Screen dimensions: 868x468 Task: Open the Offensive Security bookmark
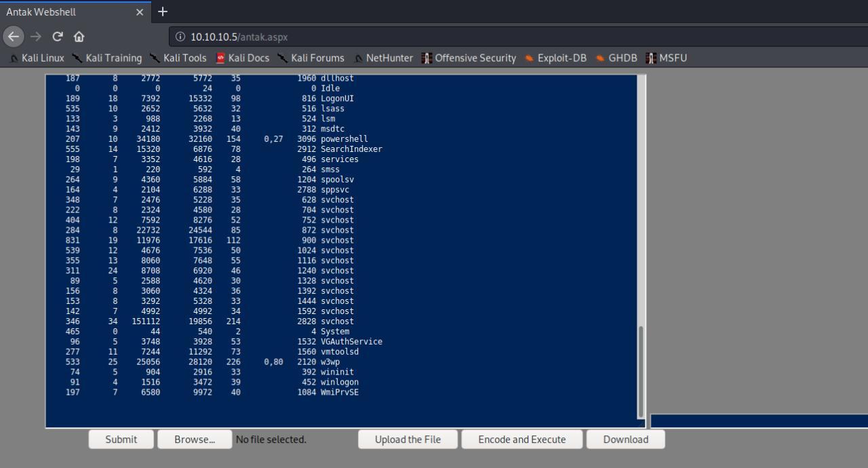pos(469,58)
